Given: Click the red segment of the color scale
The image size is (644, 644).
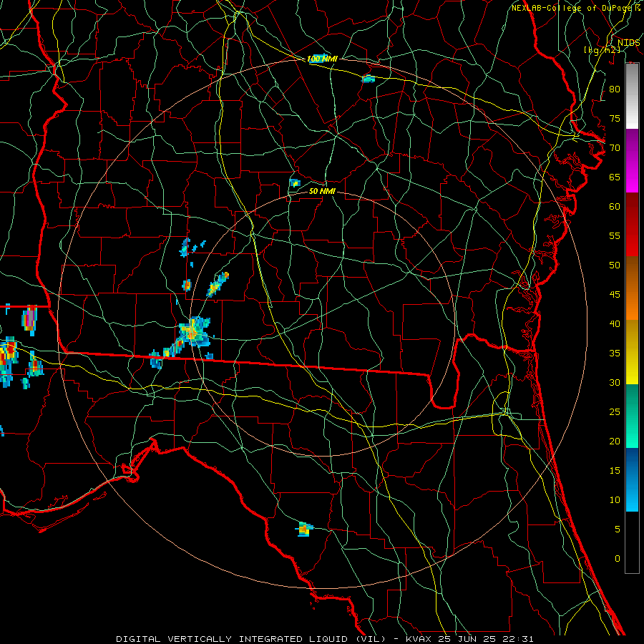Looking at the screenshot, I should click(x=632, y=224).
